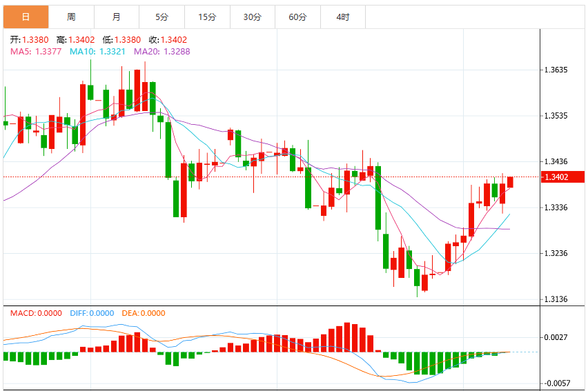588x391 pixels.
Task: Switch to the 周 weekly tab
Action: click(x=71, y=17)
